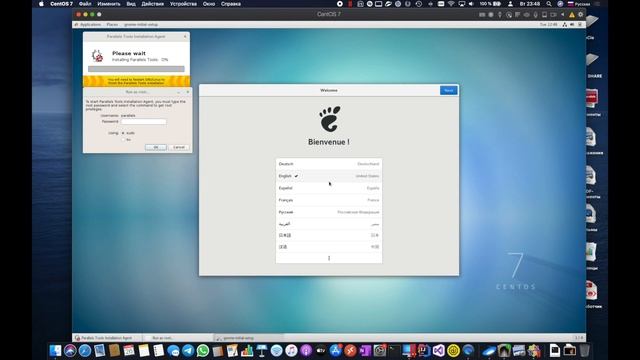
Task: Click the Parallels Tools installation progress bar
Action: 136,69
